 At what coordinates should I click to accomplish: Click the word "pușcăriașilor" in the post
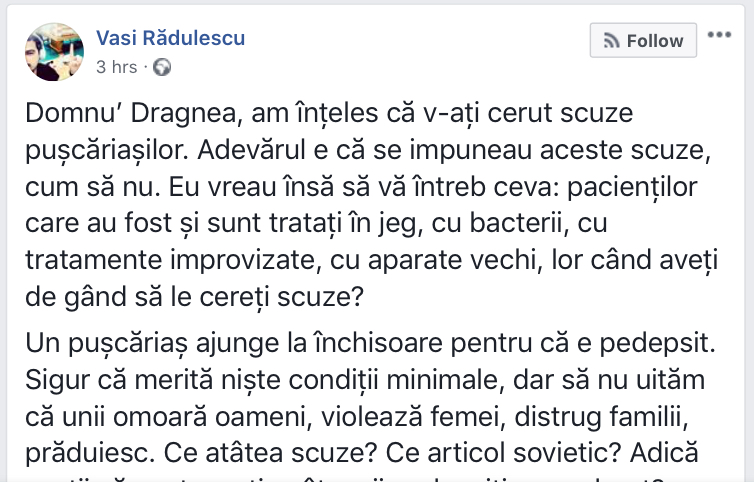[x=107, y=151]
